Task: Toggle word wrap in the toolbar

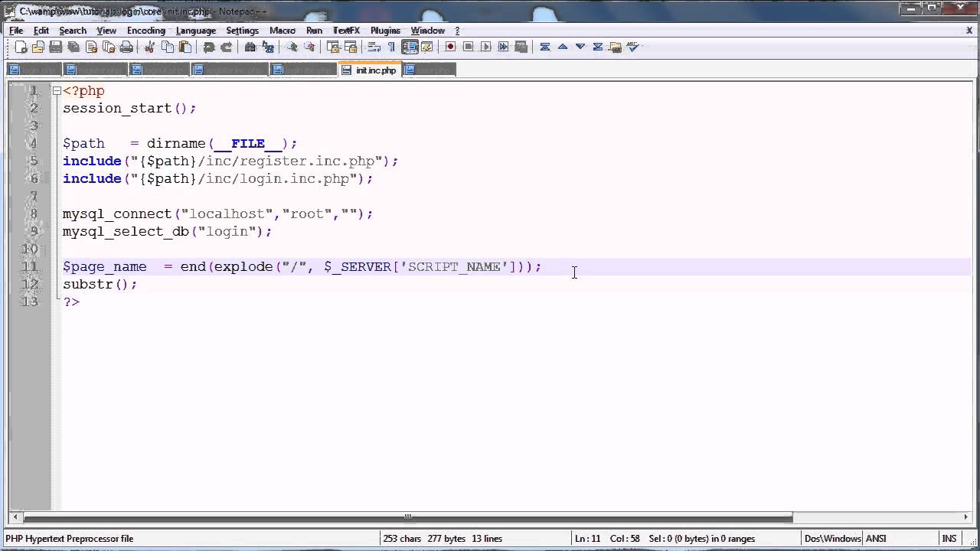Action: pos(374,47)
